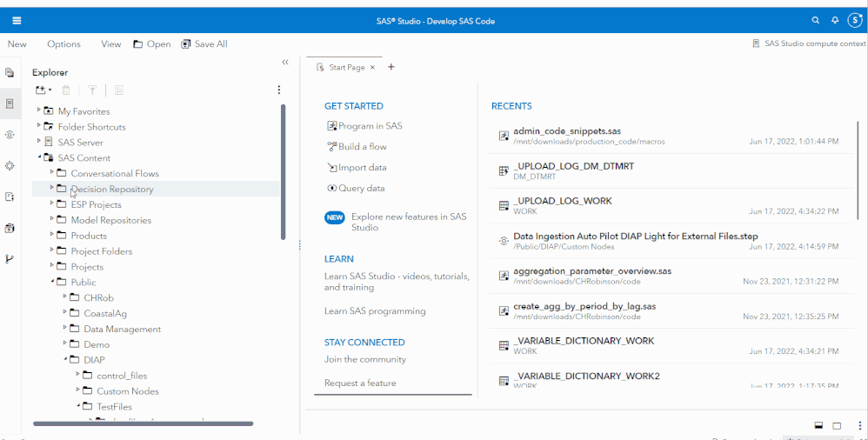This screenshot has width=868, height=440.
Task: Close the Start Page tab
Action: click(x=373, y=67)
